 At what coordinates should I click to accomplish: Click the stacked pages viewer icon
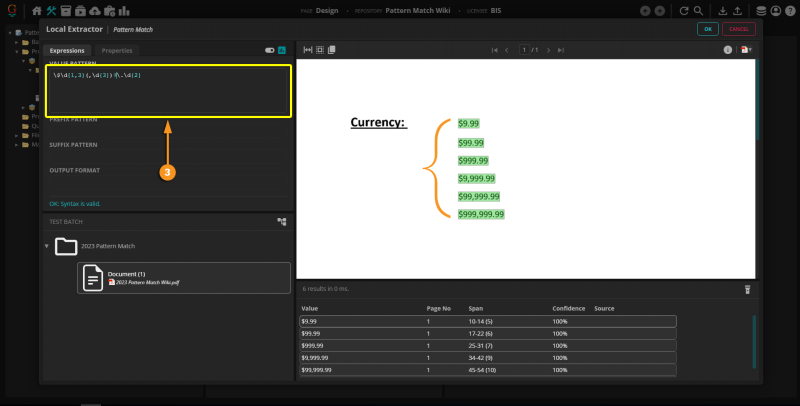tap(332, 50)
